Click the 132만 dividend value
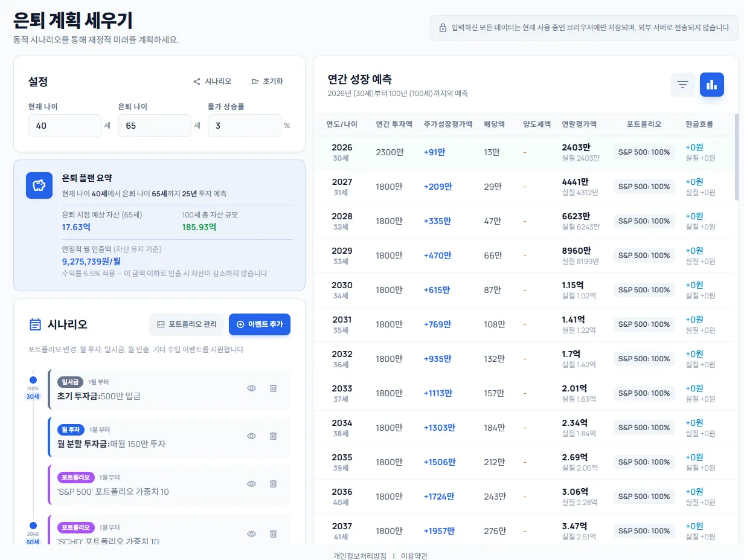This screenshot has height=560, width=744. [495, 359]
